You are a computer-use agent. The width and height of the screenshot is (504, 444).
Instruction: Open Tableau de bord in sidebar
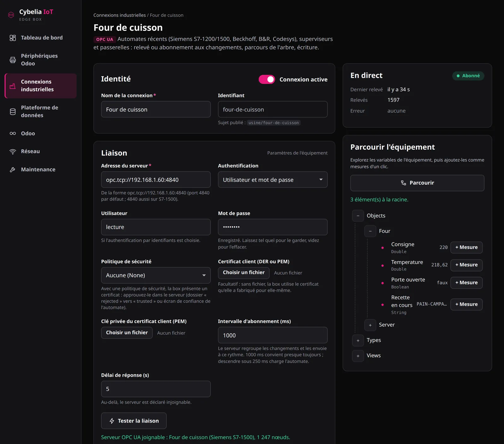41,38
